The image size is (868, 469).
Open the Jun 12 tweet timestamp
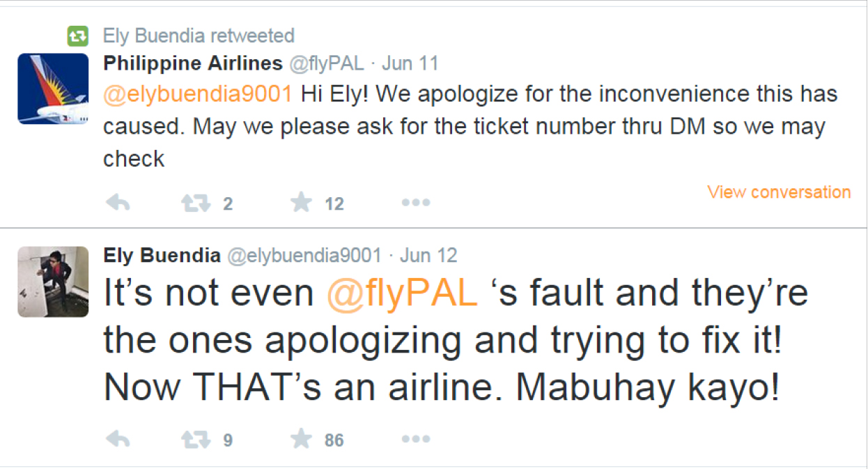coord(428,256)
